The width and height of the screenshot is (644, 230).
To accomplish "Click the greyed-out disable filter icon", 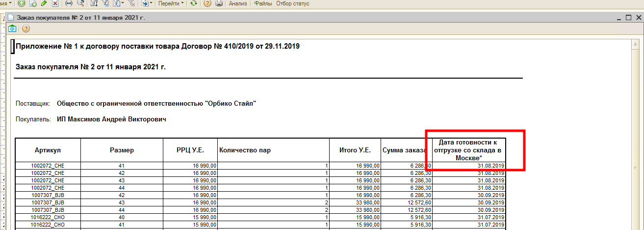I will click(131, 3).
